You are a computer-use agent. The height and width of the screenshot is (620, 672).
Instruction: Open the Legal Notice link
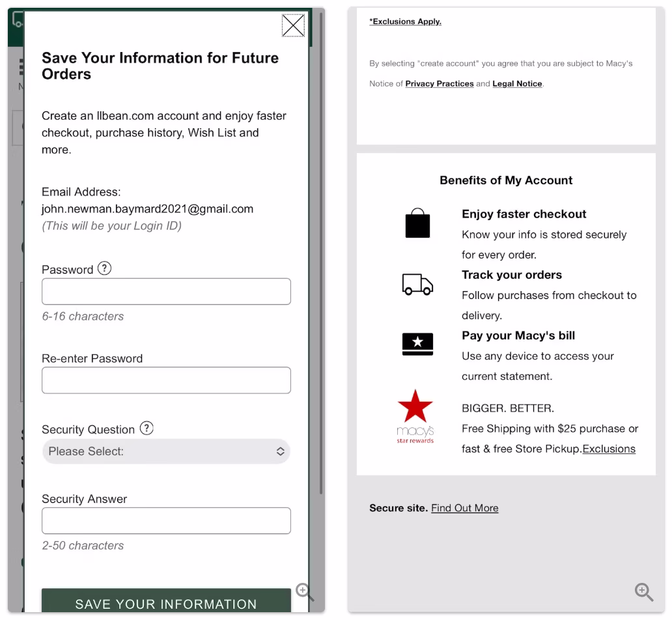517,84
